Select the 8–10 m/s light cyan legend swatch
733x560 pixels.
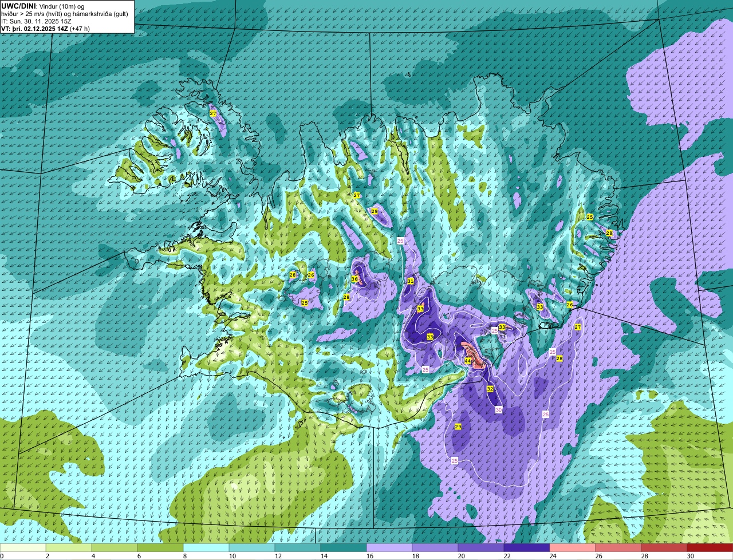click(x=206, y=548)
